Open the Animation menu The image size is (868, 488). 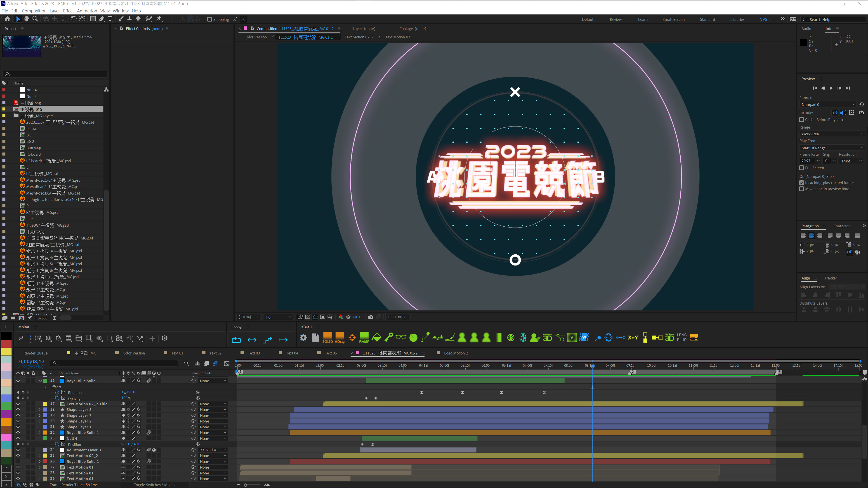(87, 11)
